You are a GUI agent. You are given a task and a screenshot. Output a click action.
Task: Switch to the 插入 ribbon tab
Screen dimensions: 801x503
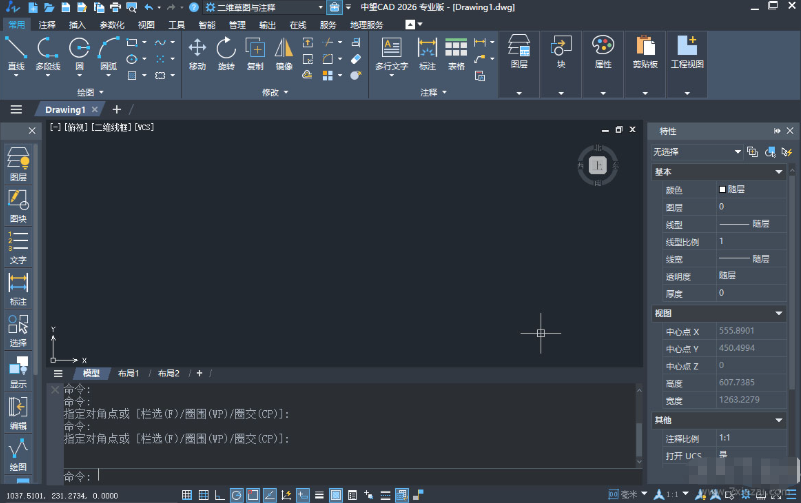click(77, 23)
